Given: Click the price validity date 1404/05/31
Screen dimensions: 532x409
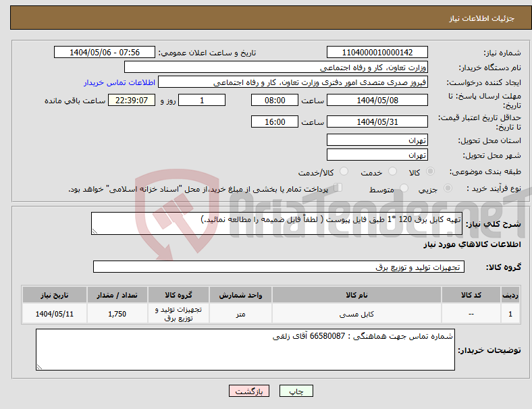Looking at the screenshot, I should click(x=377, y=121).
